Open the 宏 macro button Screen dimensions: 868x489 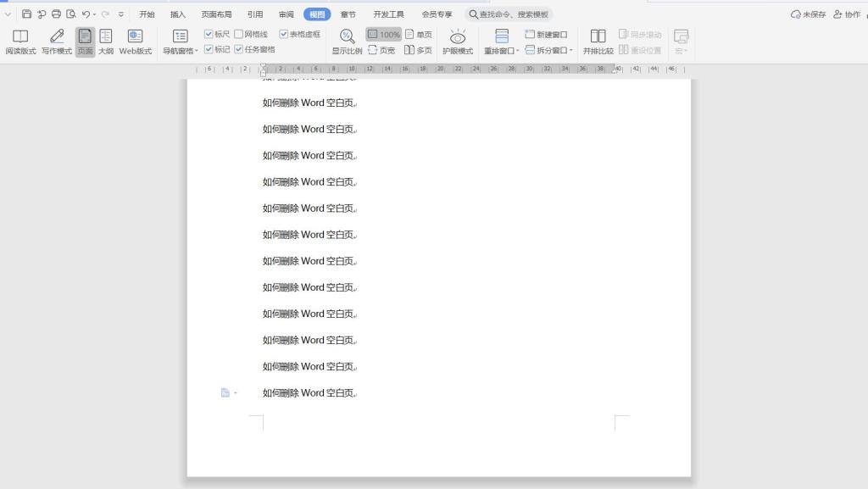pos(681,42)
